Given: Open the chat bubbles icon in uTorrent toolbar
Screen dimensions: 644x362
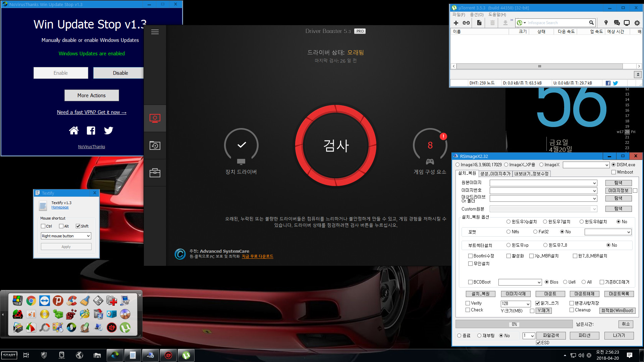Looking at the screenshot, I should [x=616, y=23].
